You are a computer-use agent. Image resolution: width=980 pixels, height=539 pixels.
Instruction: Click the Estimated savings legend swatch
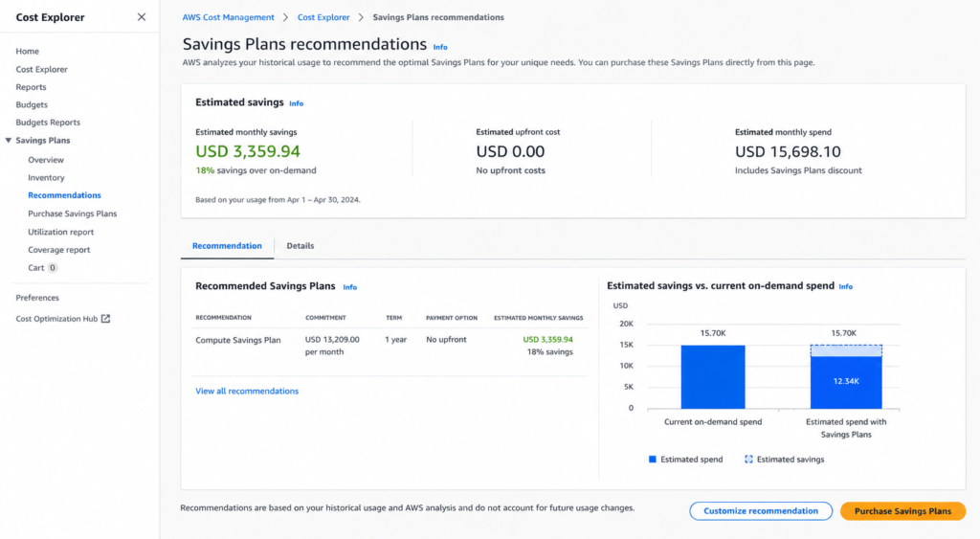tap(748, 459)
